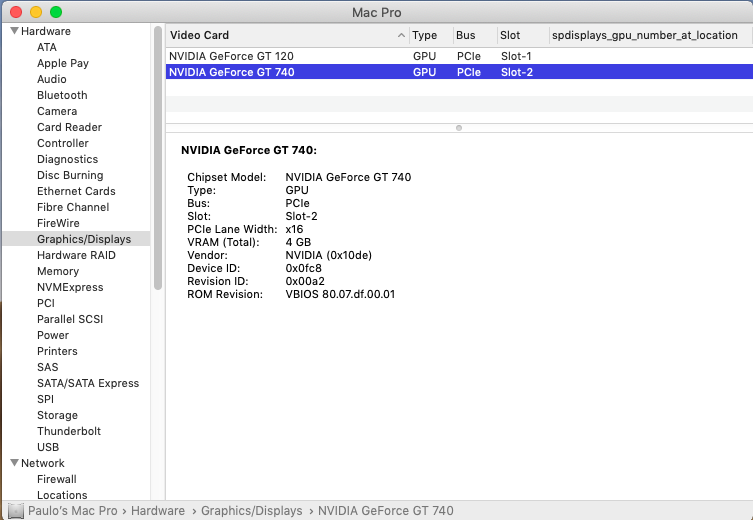The height and width of the screenshot is (520, 753).
Task: Open Locations under Network
Action: coord(62,495)
